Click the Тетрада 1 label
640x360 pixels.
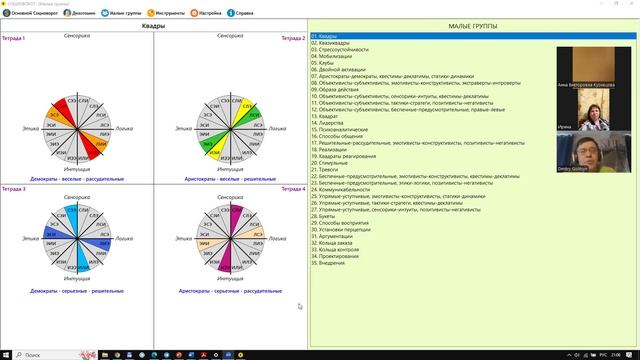(13, 38)
